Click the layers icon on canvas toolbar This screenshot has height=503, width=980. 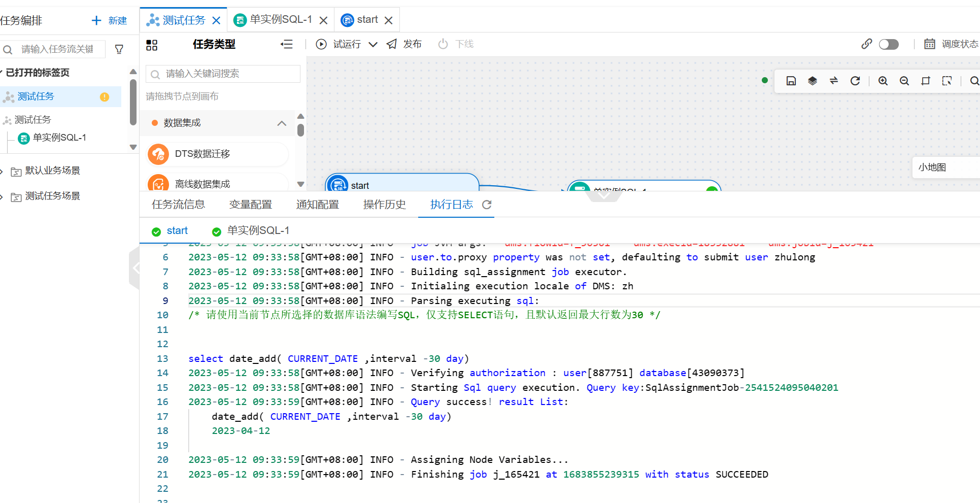813,81
